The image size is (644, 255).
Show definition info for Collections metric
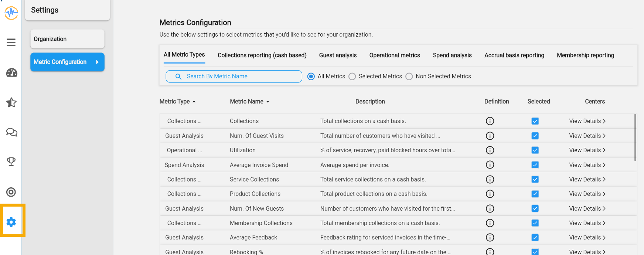coord(490,121)
